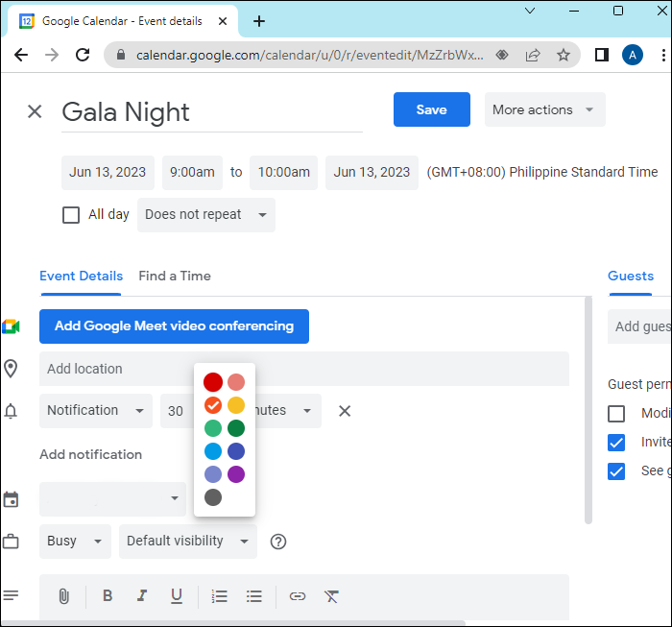Click Add Google Meet video conferencing
The width and height of the screenshot is (672, 627).
pos(174,326)
